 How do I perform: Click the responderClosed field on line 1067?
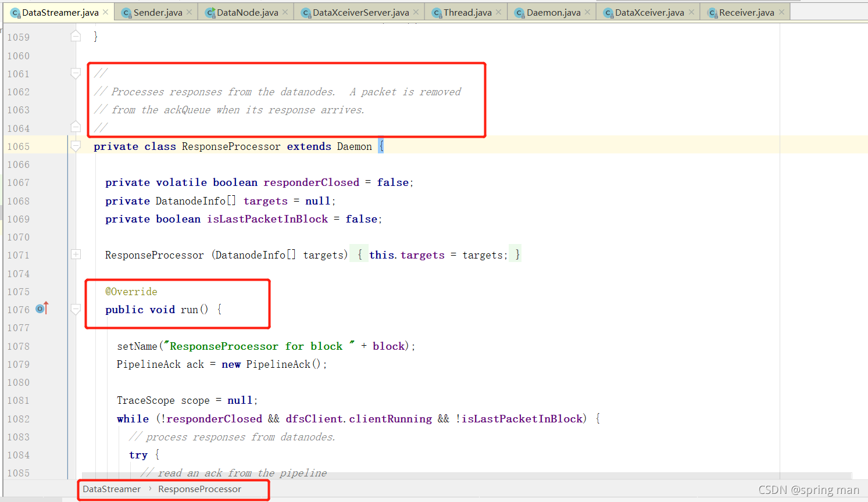click(311, 182)
